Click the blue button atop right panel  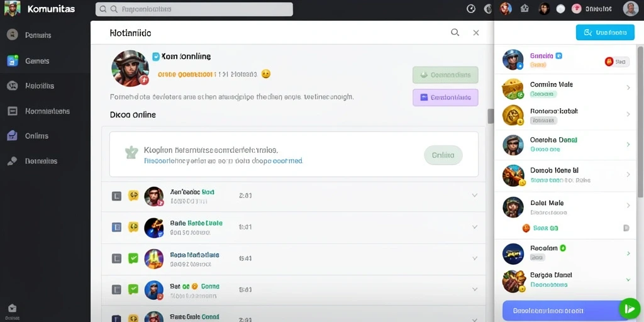coord(605,33)
